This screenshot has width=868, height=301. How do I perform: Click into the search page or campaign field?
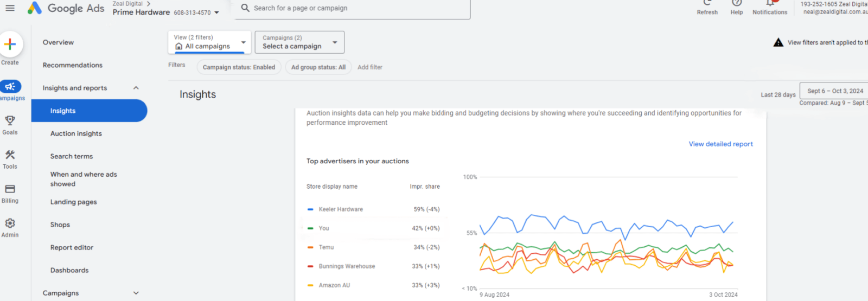click(353, 8)
